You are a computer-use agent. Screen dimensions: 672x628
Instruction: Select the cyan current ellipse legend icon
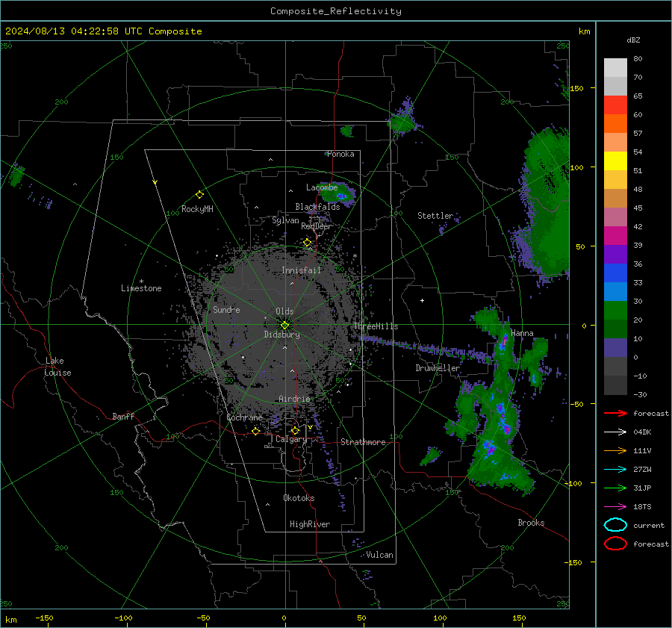pos(615,525)
